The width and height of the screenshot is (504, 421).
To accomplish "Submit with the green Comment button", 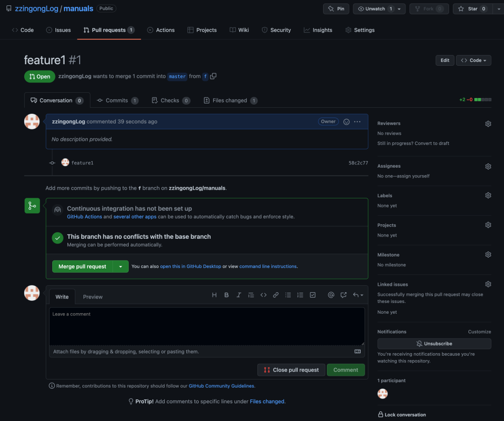I will coord(346,370).
